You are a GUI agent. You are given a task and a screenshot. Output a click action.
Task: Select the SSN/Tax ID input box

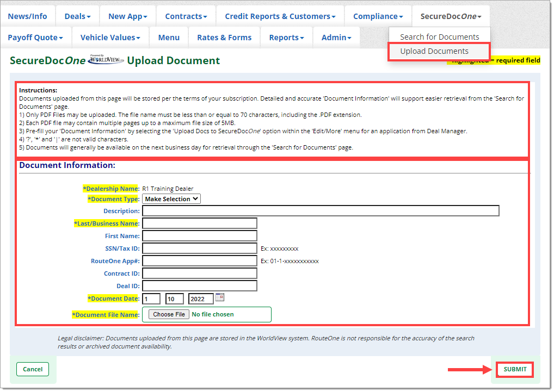(199, 248)
